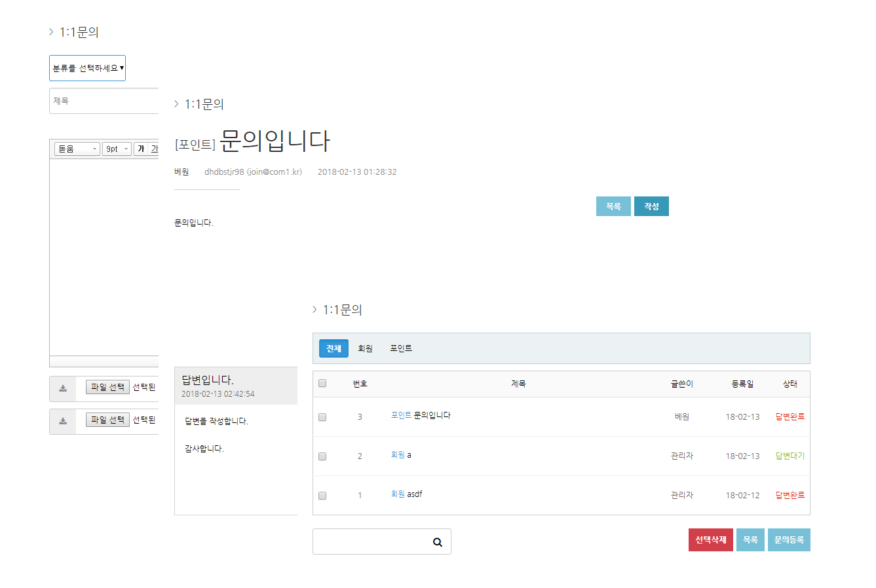Screen dimensions: 876x588
Task: Tick the checkbox for inquiry number 2
Action: click(322, 456)
